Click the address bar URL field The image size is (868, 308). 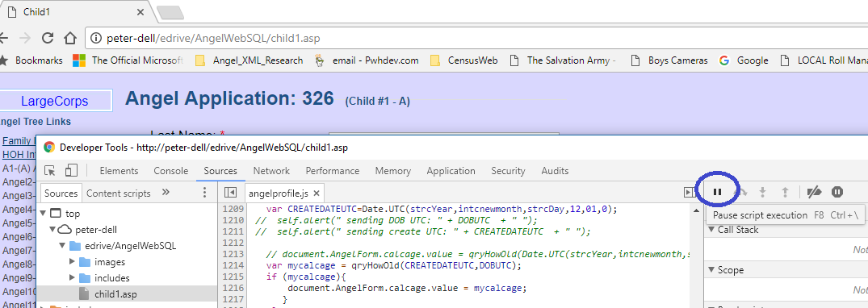coord(476,39)
